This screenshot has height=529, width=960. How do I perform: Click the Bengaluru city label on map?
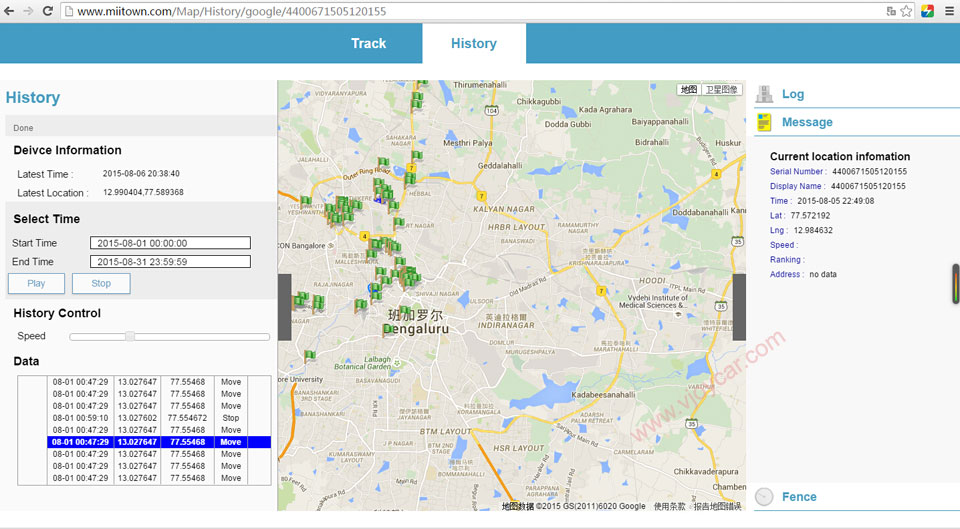[x=416, y=329]
